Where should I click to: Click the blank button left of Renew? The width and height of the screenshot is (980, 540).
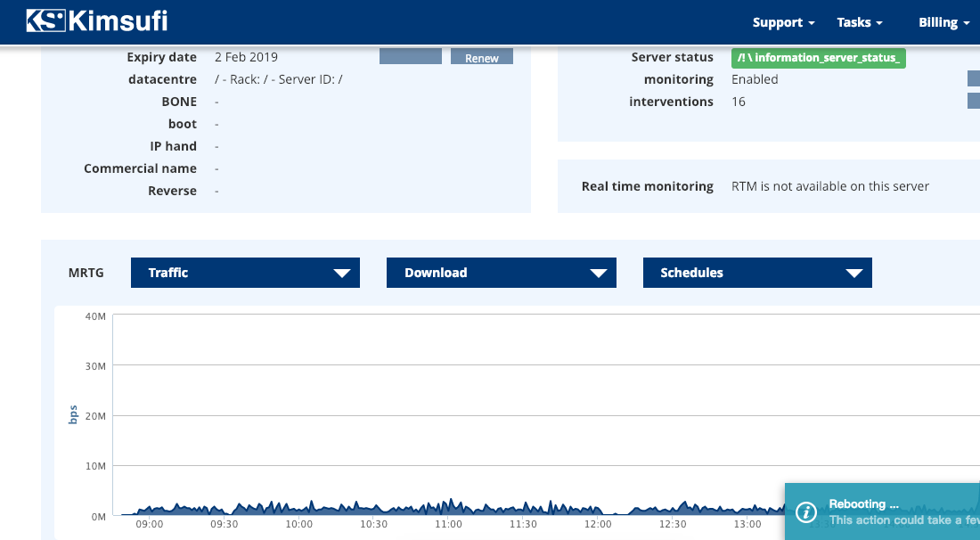tap(411, 57)
